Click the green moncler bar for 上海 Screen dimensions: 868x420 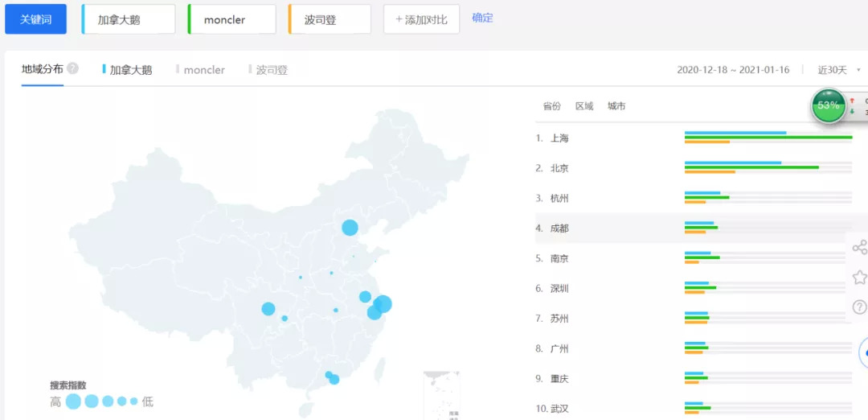coord(768,138)
